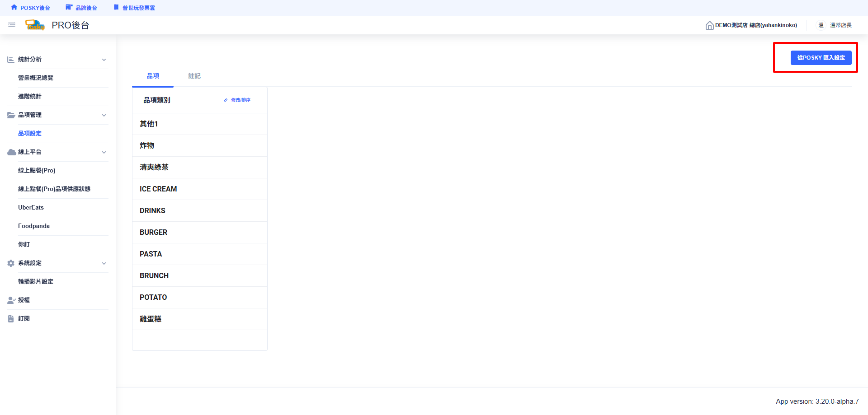Click the 訂閱 invoice icon
This screenshot has height=415, width=868.
[x=11, y=318]
